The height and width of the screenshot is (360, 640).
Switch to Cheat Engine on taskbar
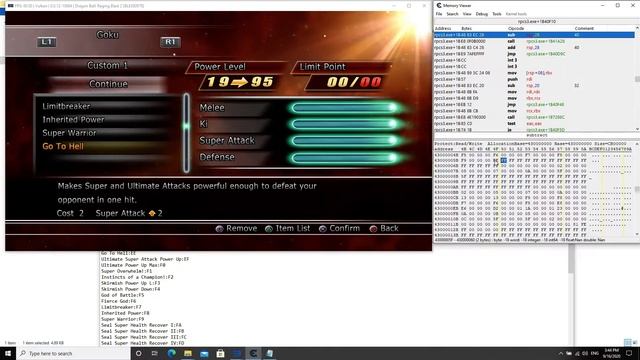253,353
